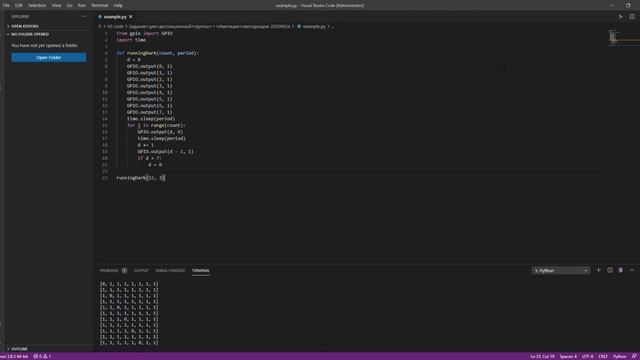
Task: Click UTF-8 encoding in status bar
Action: [587, 356]
